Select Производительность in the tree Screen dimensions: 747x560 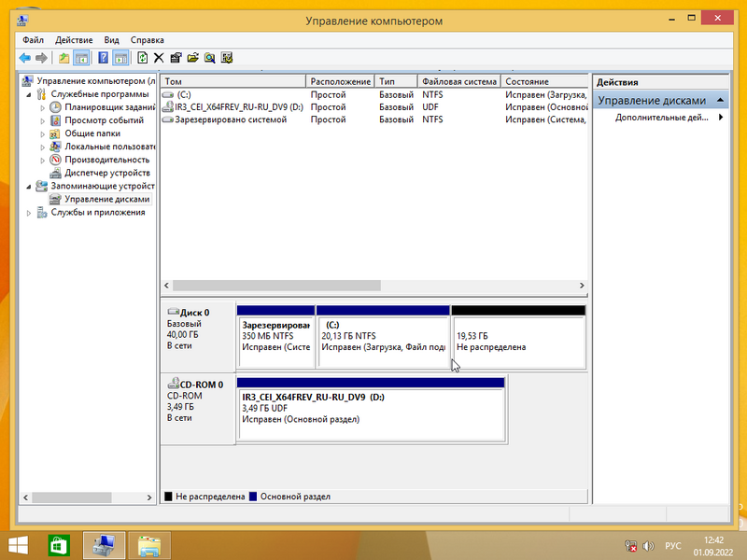(106, 160)
